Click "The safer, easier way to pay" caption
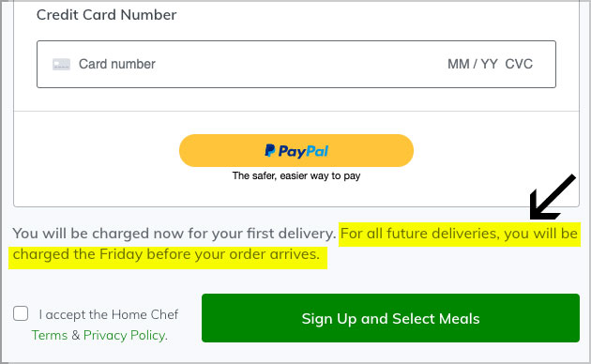 coord(296,176)
